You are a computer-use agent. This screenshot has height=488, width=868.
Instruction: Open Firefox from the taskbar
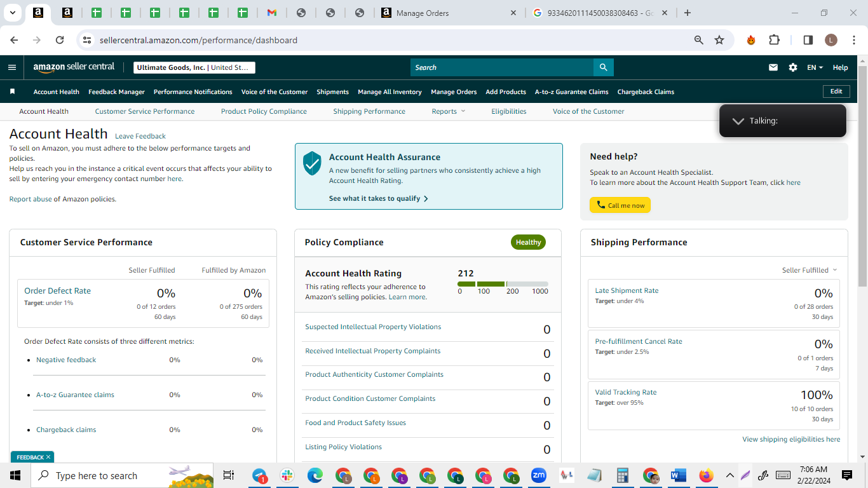706,475
